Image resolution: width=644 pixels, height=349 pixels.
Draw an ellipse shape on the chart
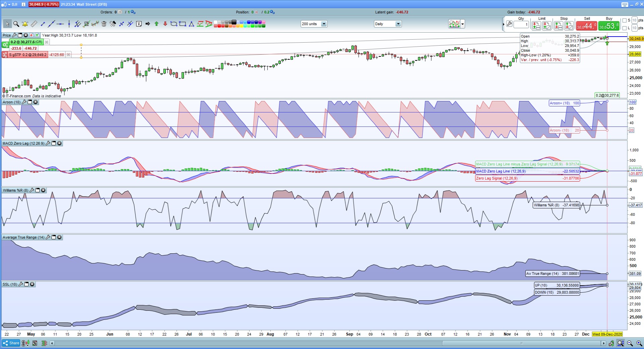pyautogui.click(x=174, y=24)
